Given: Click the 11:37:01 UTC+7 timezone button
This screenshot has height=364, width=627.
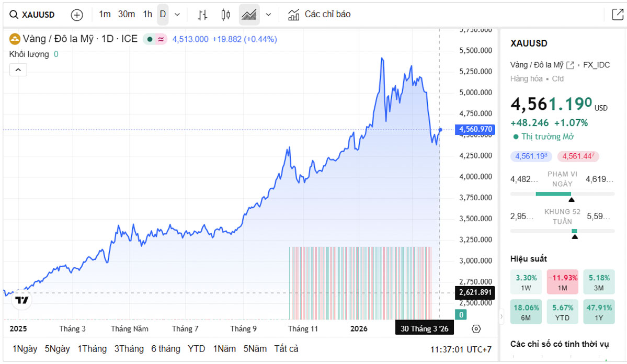Looking at the screenshot, I should (461, 349).
